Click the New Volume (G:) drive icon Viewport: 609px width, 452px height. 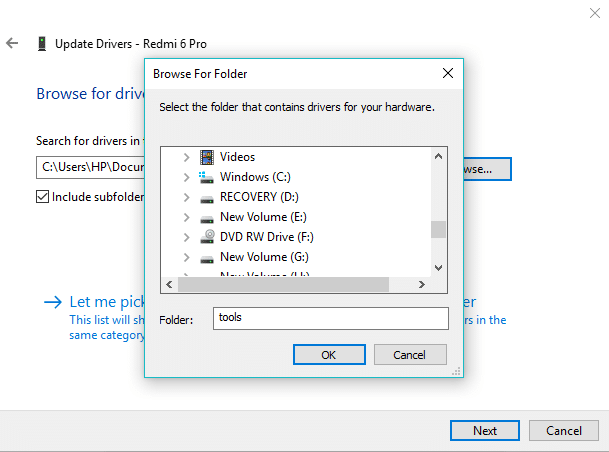click(207, 257)
